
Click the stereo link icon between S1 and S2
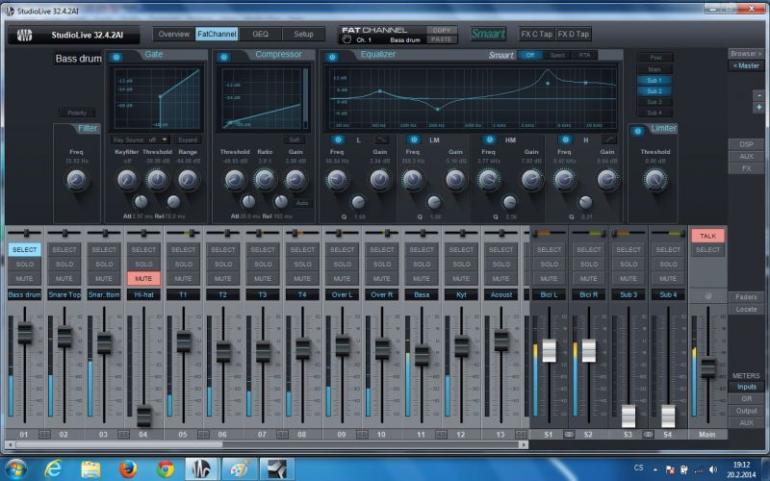569,435
